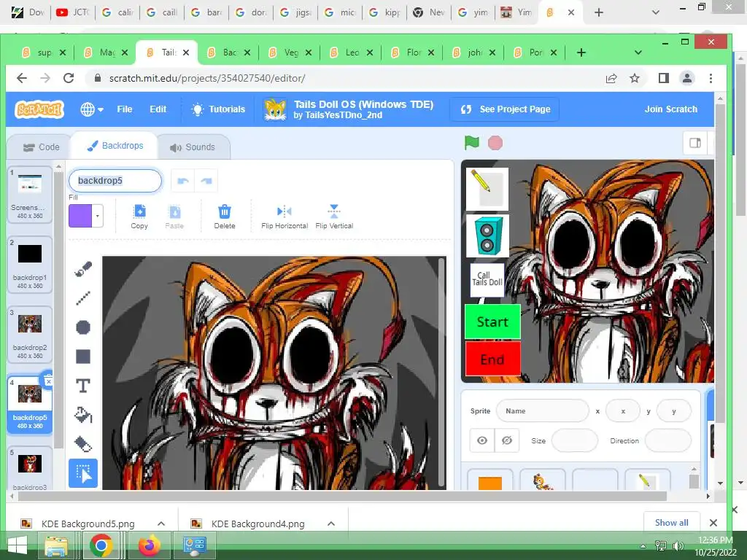
Task: Switch to the Code tab
Action: (41, 147)
